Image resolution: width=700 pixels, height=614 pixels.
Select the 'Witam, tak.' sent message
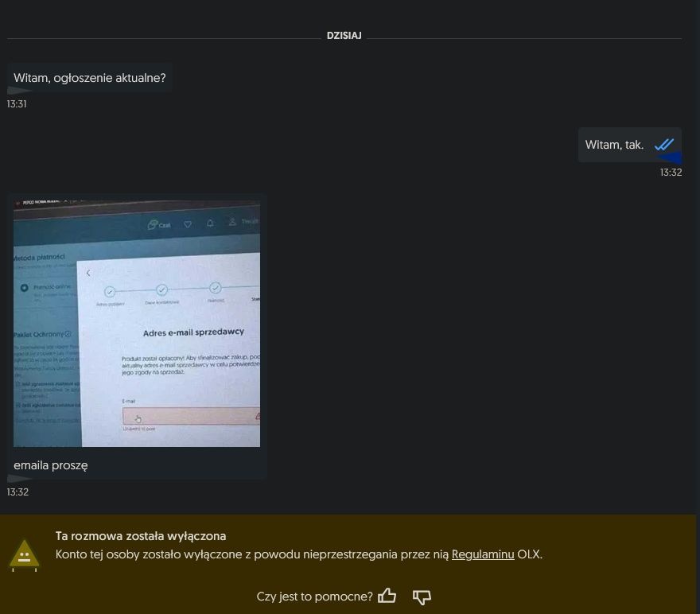614,145
